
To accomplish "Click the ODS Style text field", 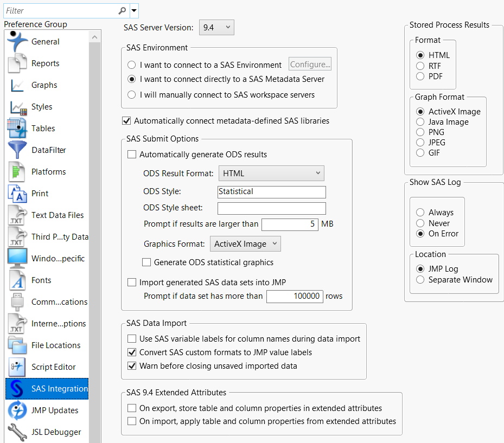I will coord(271,192).
